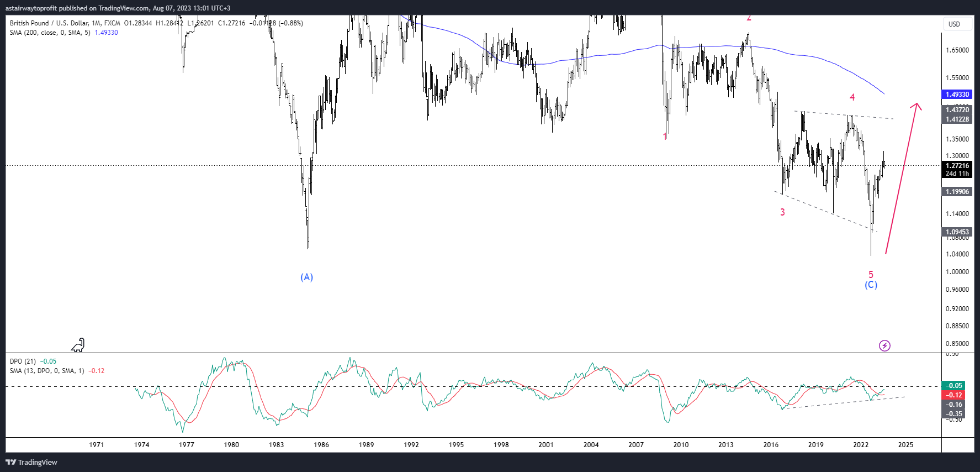This screenshot has height=472, width=980.
Task: Click the blue 1.49330 SMA price label
Action: click(957, 95)
